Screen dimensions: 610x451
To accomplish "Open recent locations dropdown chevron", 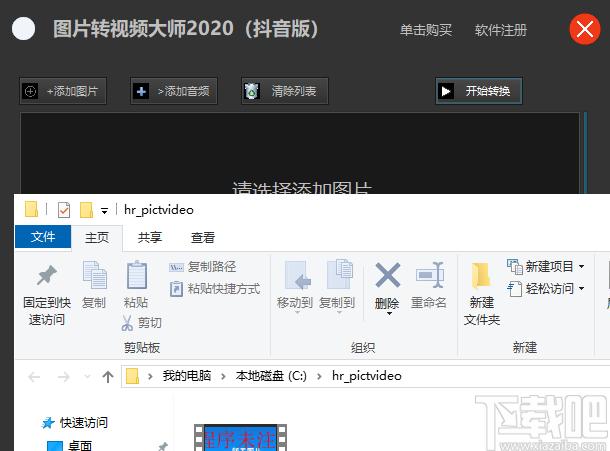I will coord(87,377).
